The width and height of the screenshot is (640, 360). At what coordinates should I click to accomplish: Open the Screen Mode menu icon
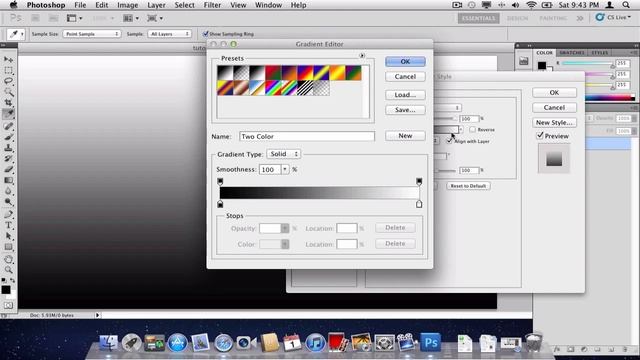coord(155,18)
